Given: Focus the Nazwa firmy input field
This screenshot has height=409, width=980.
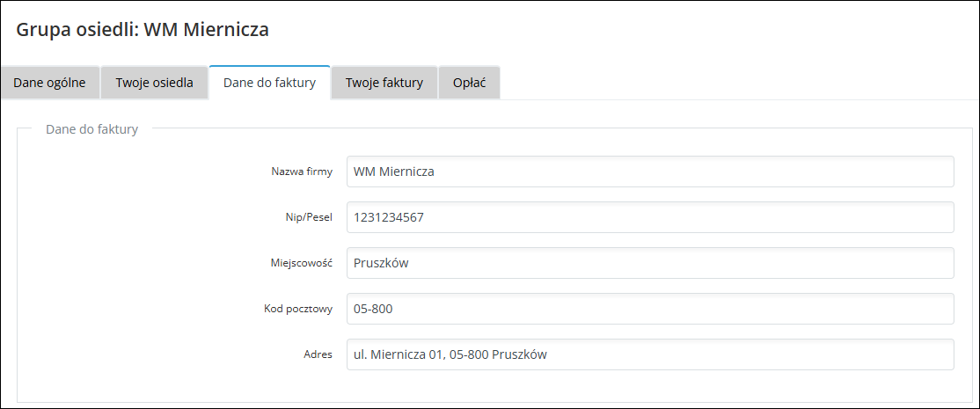Looking at the screenshot, I should [650, 172].
